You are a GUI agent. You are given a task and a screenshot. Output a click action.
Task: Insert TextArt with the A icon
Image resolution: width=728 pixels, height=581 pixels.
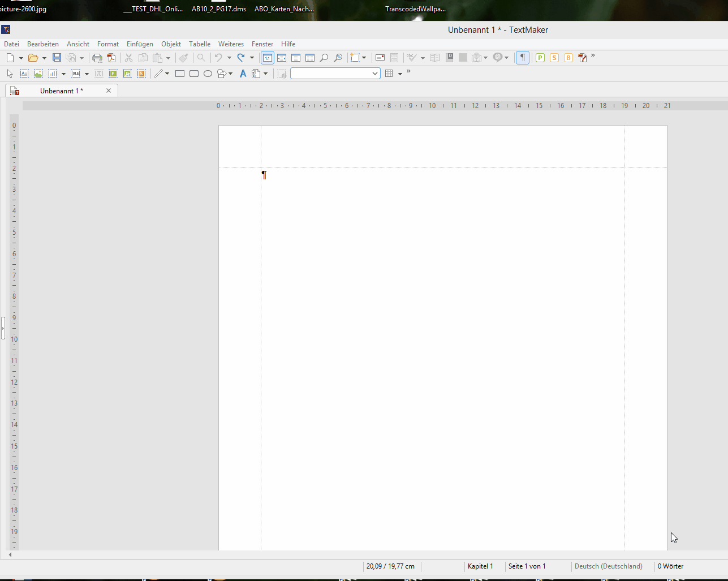pos(243,74)
